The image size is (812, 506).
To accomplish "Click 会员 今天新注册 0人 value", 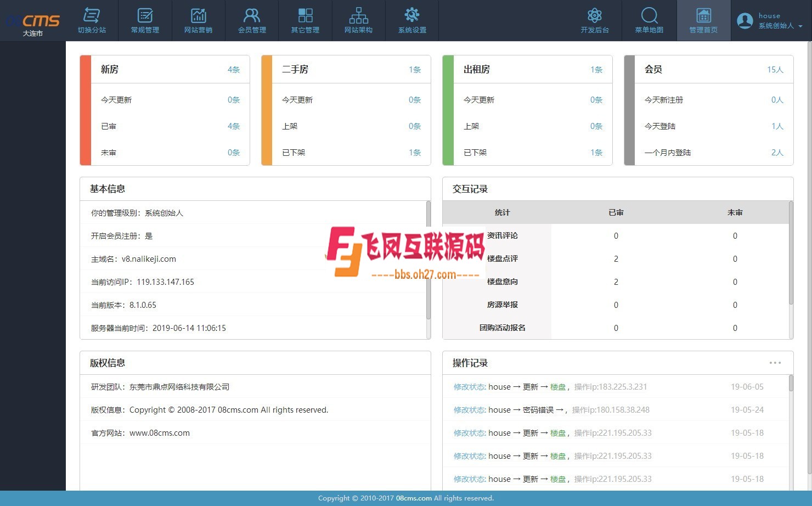I will coord(777,100).
